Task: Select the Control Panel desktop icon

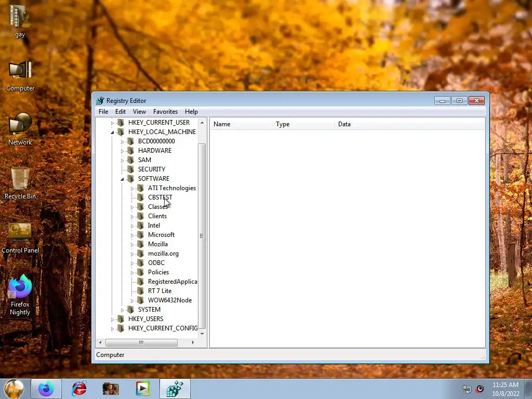Action: (x=20, y=238)
